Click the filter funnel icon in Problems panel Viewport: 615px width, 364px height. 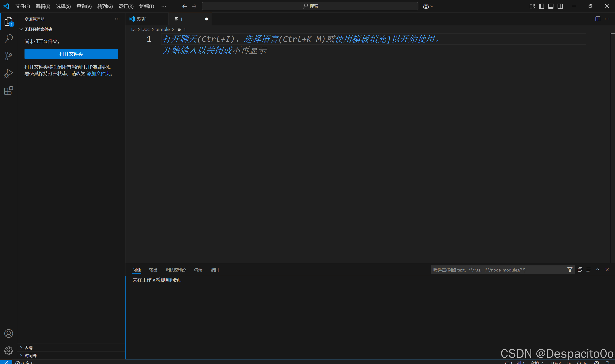(570, 270)
